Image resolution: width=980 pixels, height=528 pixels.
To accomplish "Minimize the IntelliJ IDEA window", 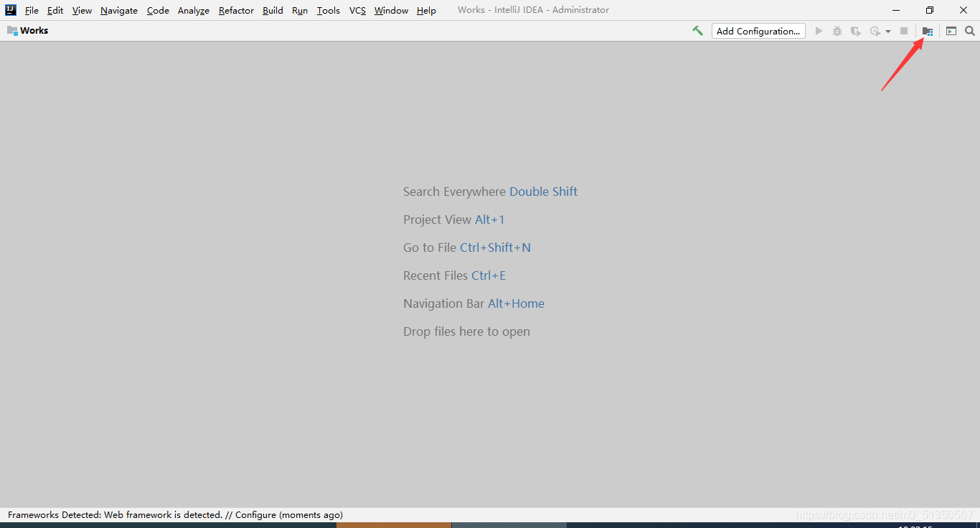I will (897, 10).
